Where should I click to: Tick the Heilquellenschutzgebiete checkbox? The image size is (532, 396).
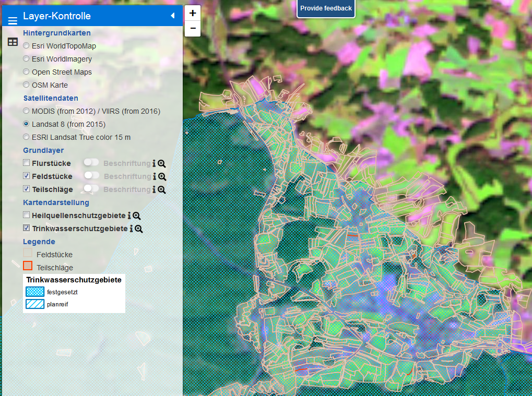[27, 215]
